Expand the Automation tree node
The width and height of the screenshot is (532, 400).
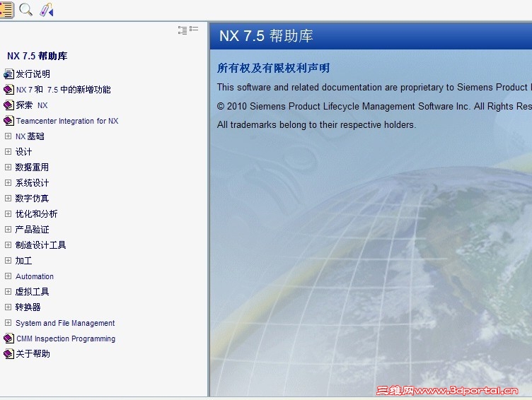pos(8,276)
